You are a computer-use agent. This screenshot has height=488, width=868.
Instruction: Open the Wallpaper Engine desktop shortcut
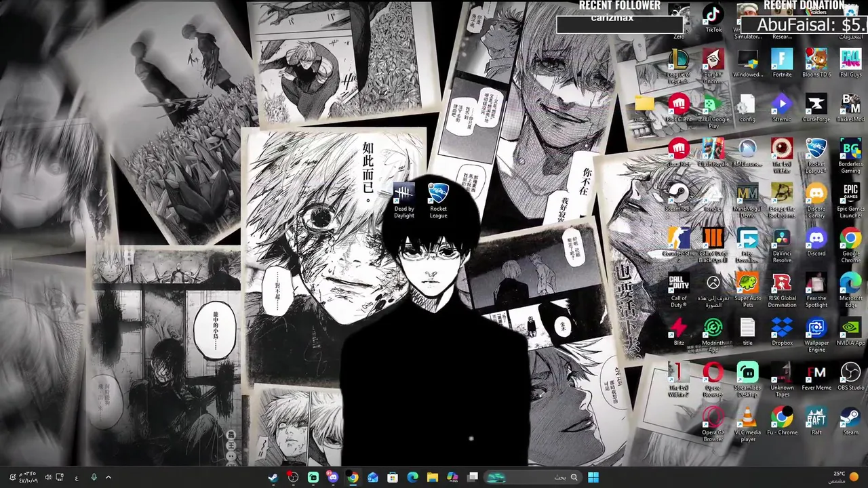(x=816, y=335)
